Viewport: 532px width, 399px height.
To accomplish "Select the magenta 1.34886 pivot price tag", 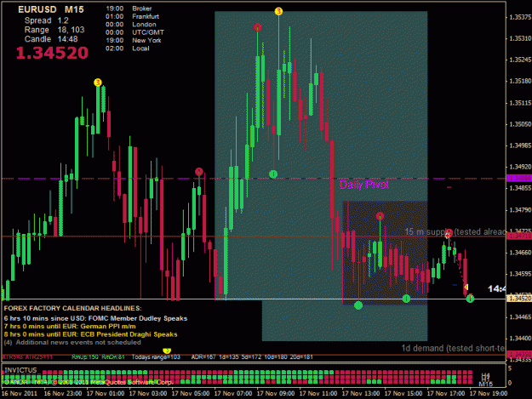I will pyautogui.click(x=518, y=178).
